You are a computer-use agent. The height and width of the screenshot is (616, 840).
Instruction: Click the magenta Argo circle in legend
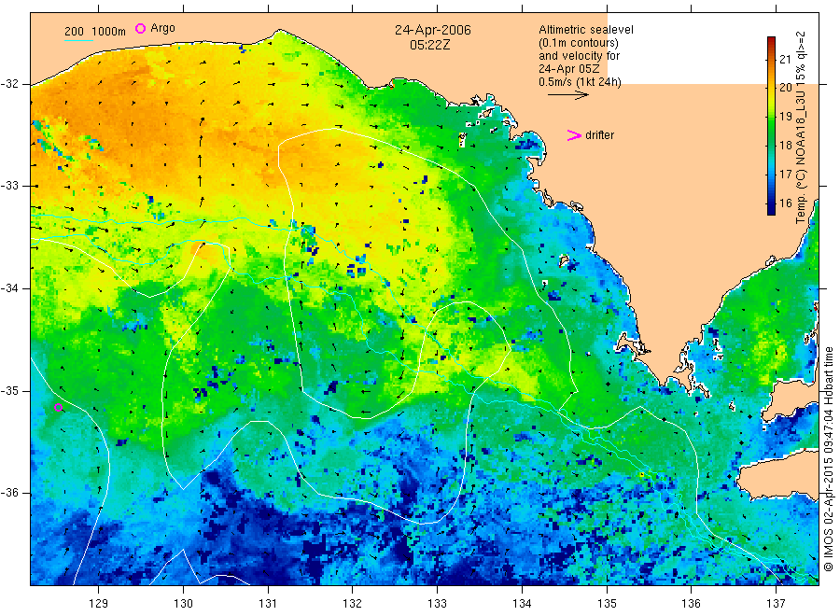(140, 29)
